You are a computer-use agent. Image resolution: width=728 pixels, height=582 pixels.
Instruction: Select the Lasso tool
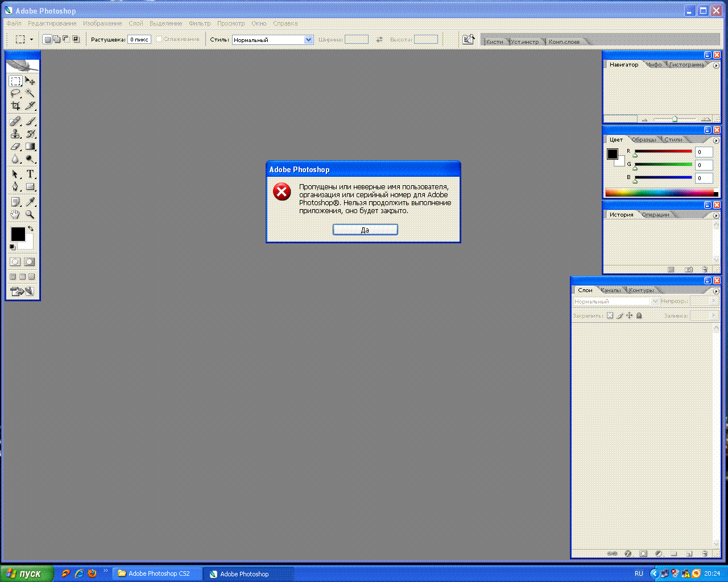point(15,94)
